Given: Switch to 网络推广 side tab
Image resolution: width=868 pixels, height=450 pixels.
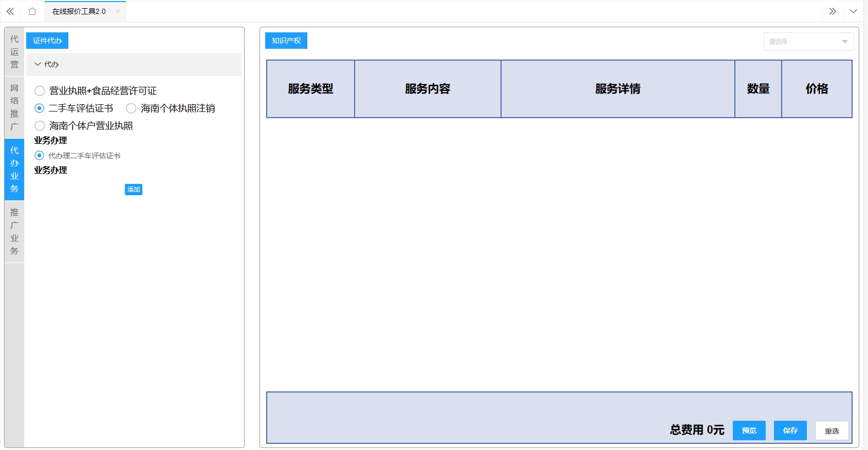Looking at the screenshot, I should click(x=14, y=107).
